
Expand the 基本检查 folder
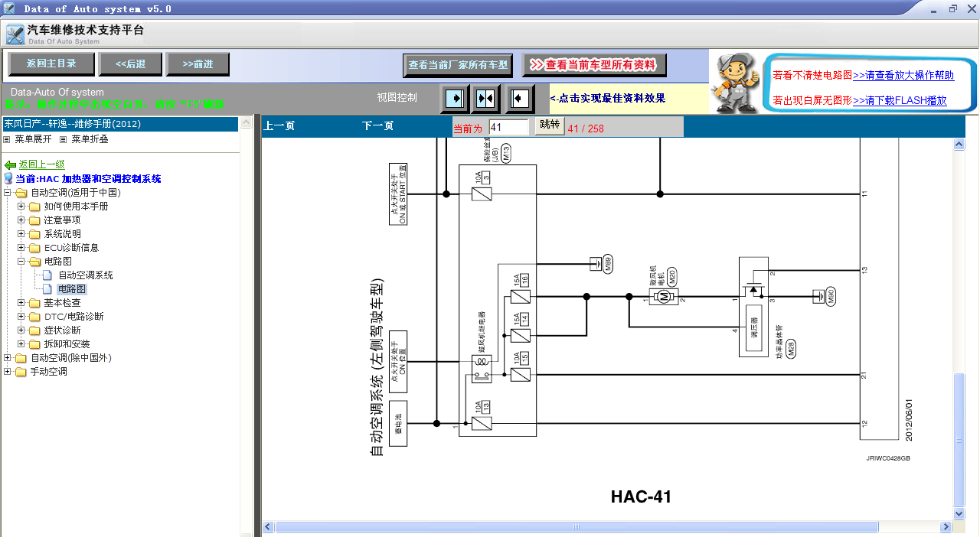coord(21,303)
